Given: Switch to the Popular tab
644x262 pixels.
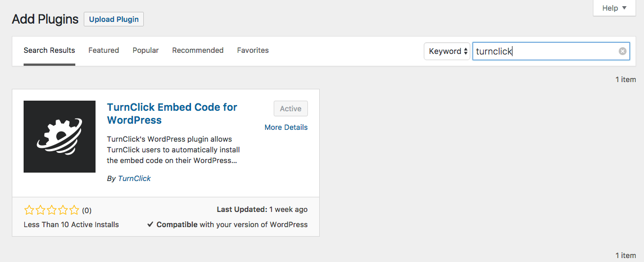Looking at the screenshot, I should [x=146, y=50].
